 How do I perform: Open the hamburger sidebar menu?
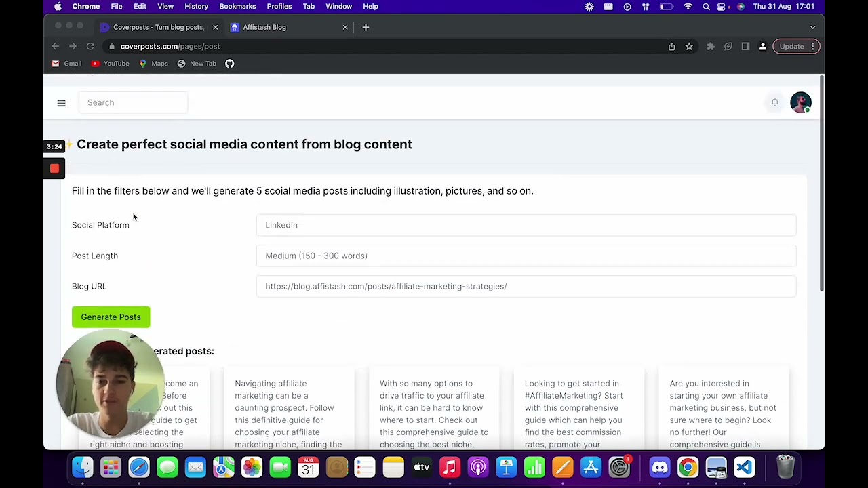click(x=61, y=103)
